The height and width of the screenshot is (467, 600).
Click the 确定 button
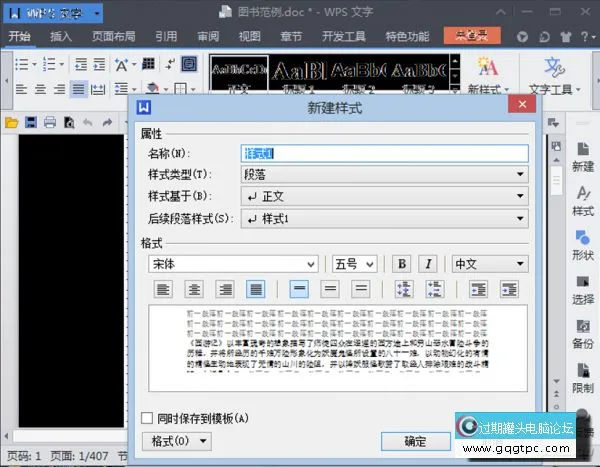coord(416,441)
